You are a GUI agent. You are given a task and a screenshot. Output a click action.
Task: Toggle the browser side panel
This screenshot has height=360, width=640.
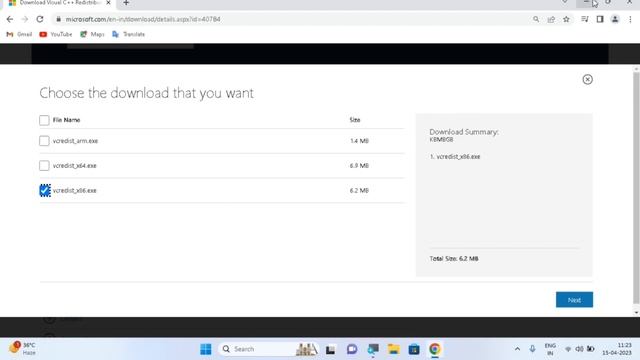(600, 19)
